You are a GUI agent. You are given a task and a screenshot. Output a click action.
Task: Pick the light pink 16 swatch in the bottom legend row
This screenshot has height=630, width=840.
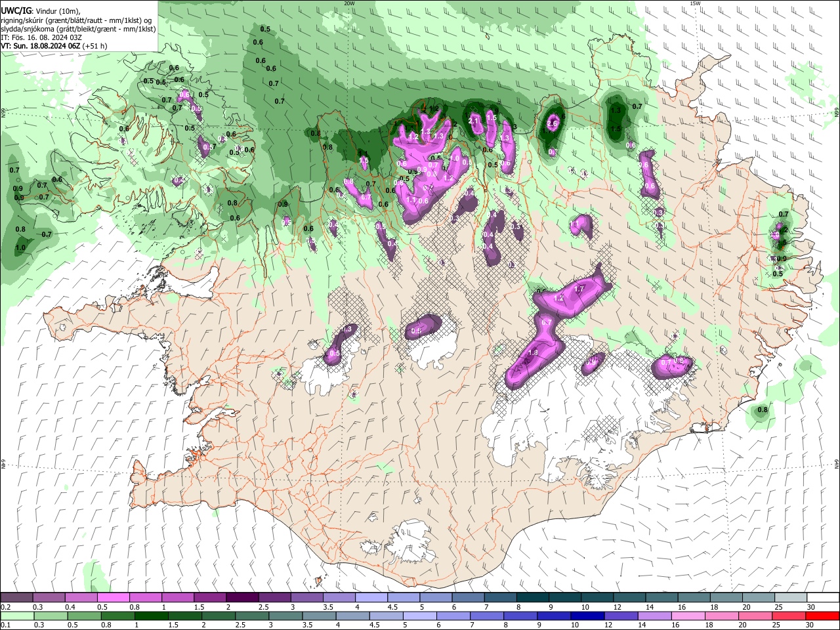point(688,616)
